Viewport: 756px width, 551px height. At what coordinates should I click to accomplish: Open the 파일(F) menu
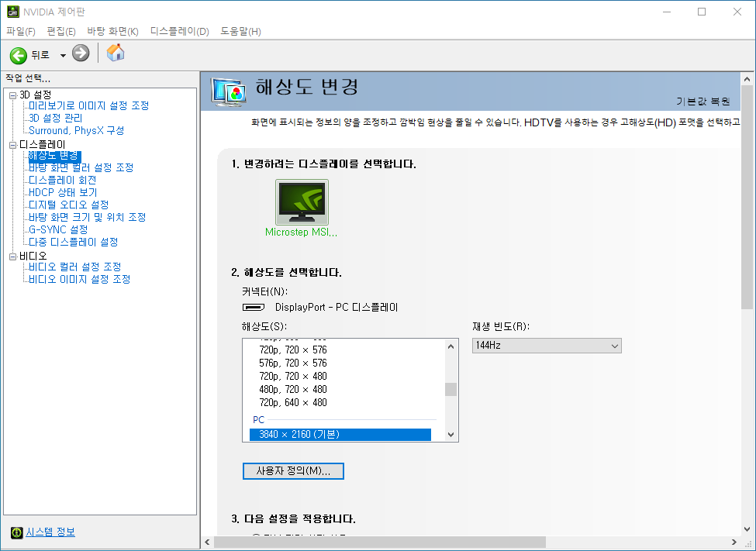(21, 31)
